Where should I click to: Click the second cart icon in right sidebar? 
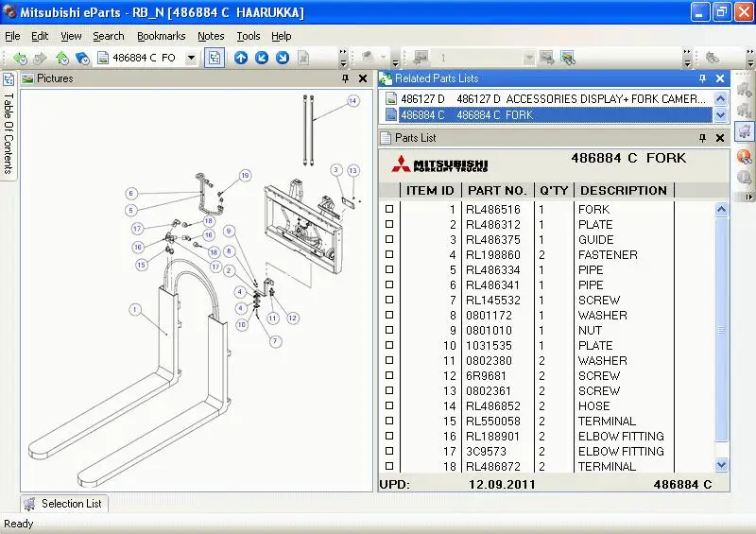pos(745,110)
